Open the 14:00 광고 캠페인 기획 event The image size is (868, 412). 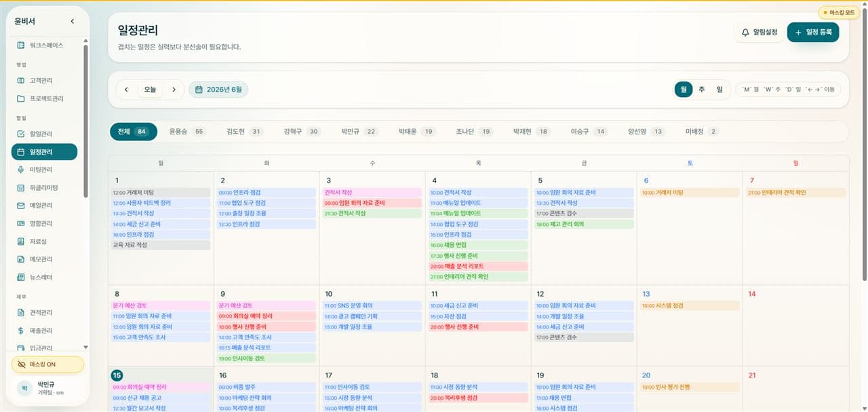click(x=371, y=316)
